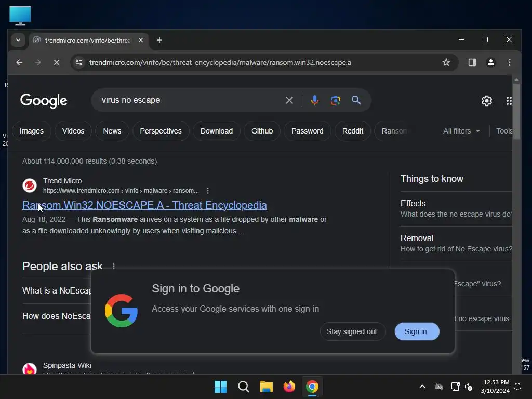Choose Stay signed out
532x399 pixels.
pos(352,331)
